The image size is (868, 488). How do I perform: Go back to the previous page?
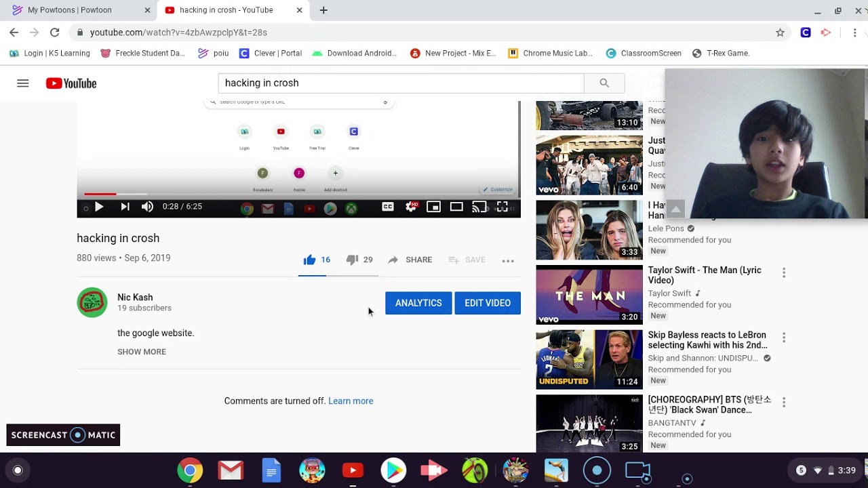(14, 32)
